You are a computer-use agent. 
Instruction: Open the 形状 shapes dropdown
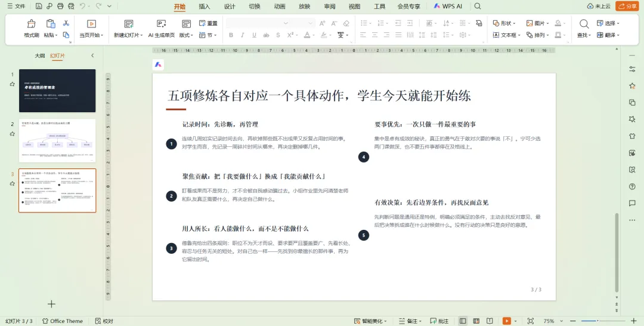click(504, 23)
